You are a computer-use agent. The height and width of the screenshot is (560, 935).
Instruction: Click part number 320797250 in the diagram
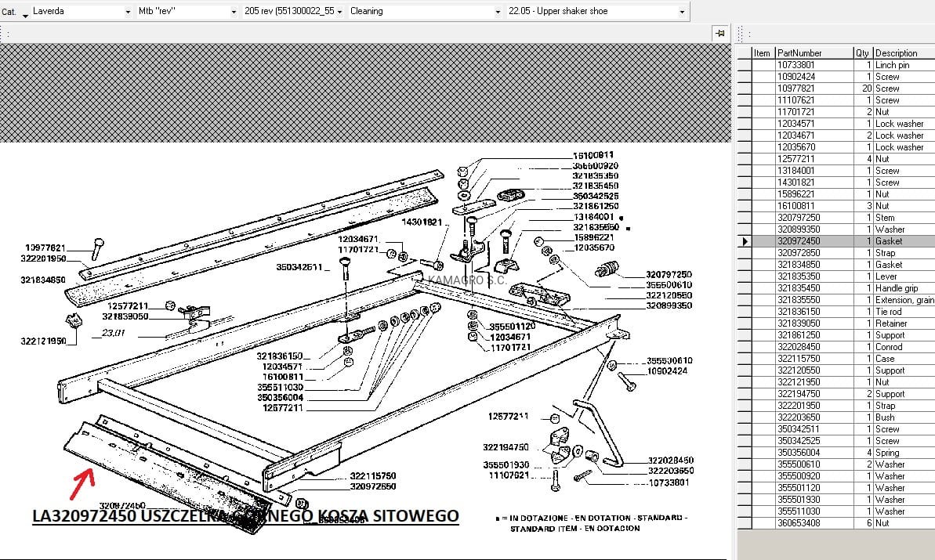pyautogui.click(x=669, y=275)
